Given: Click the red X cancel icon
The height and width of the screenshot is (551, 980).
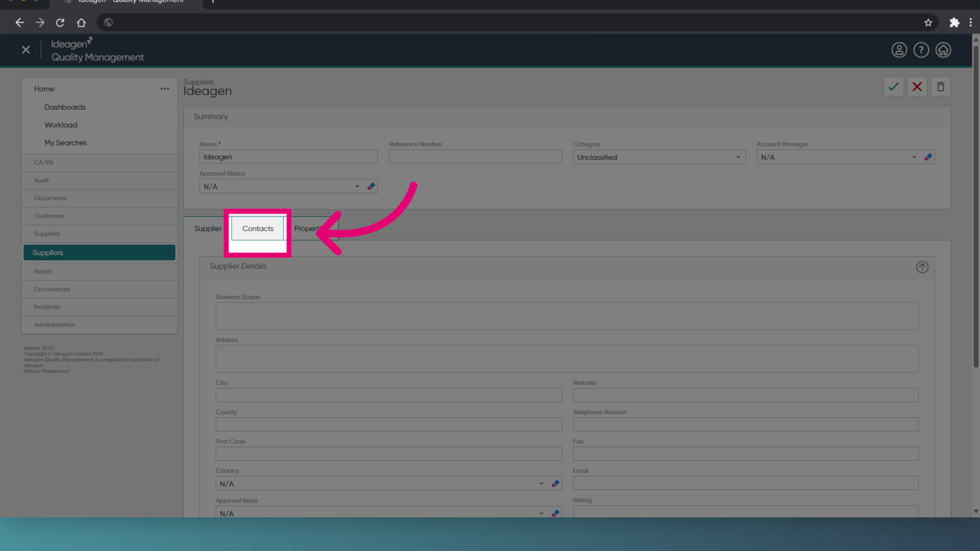Looking at the screenshot, I should coord(917,87).
